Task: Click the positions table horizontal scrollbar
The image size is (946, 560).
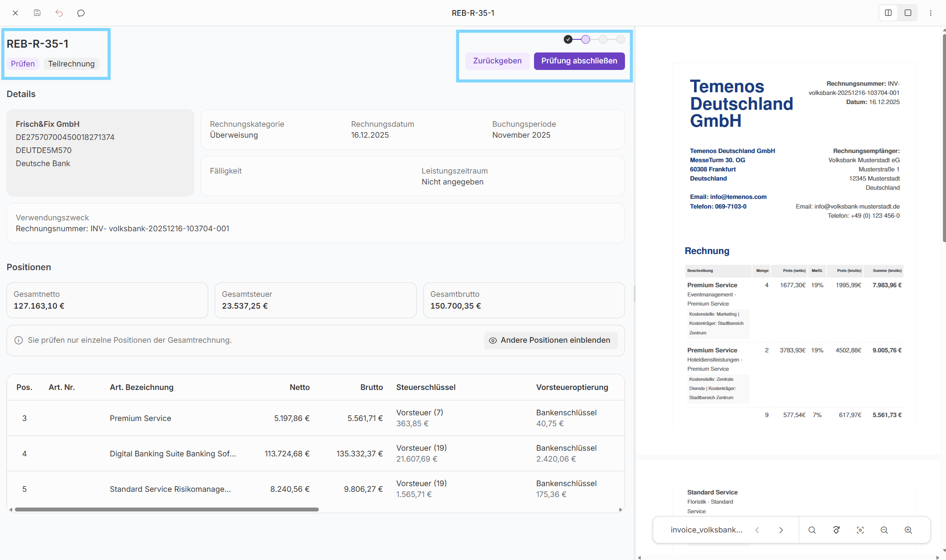Action: (166, 509)
